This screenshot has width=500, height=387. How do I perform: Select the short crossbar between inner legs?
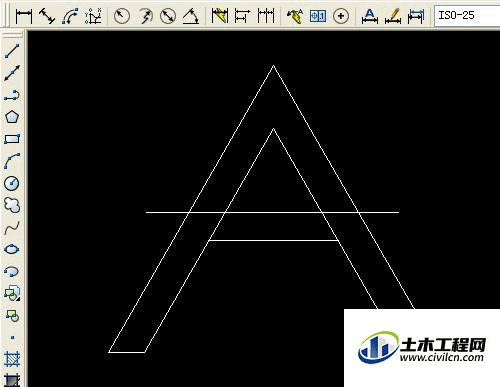click(274, 240)
